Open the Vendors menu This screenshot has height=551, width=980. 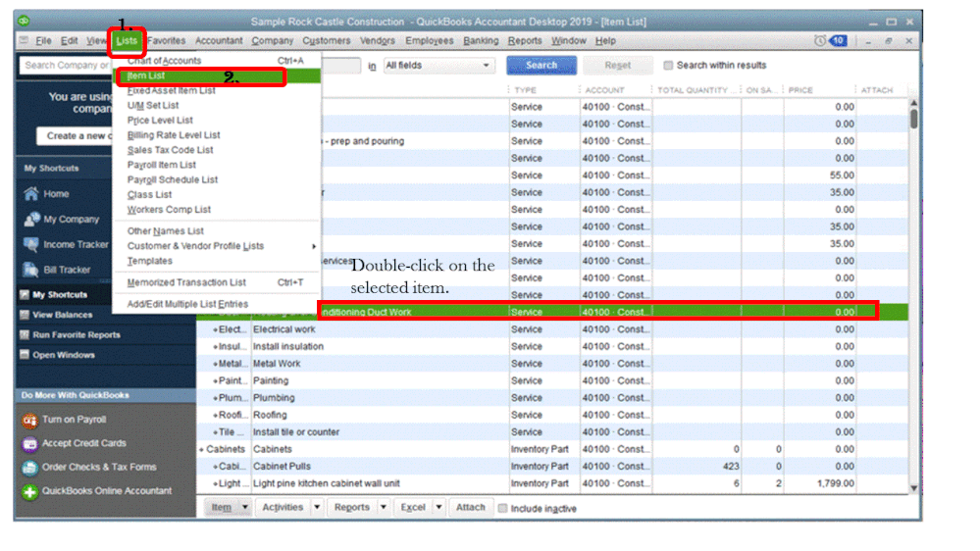pos(377,40)
